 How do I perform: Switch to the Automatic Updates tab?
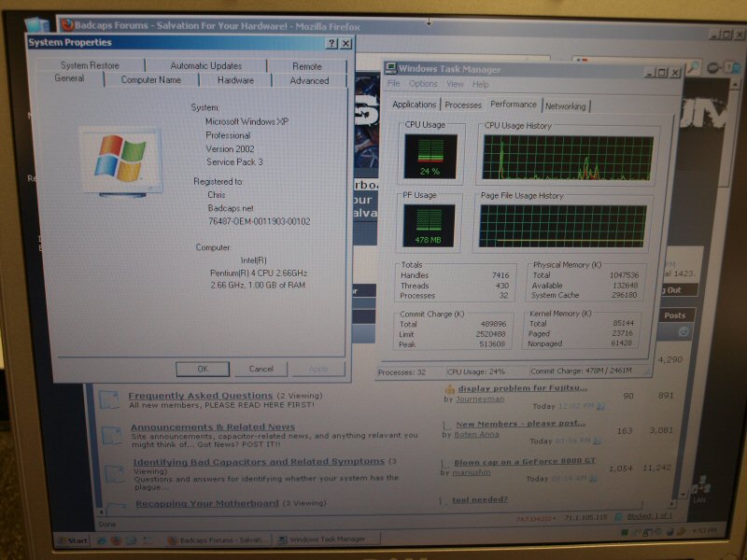205,65
